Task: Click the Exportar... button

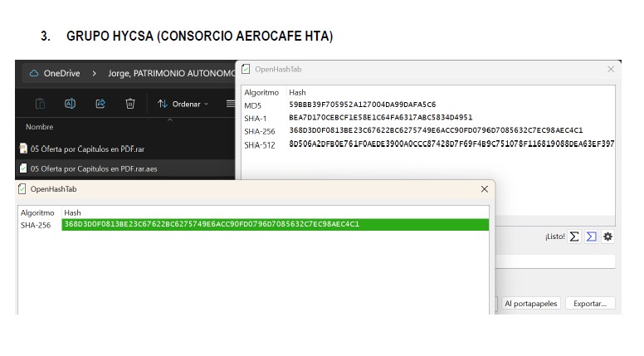Action: point(590,304)
